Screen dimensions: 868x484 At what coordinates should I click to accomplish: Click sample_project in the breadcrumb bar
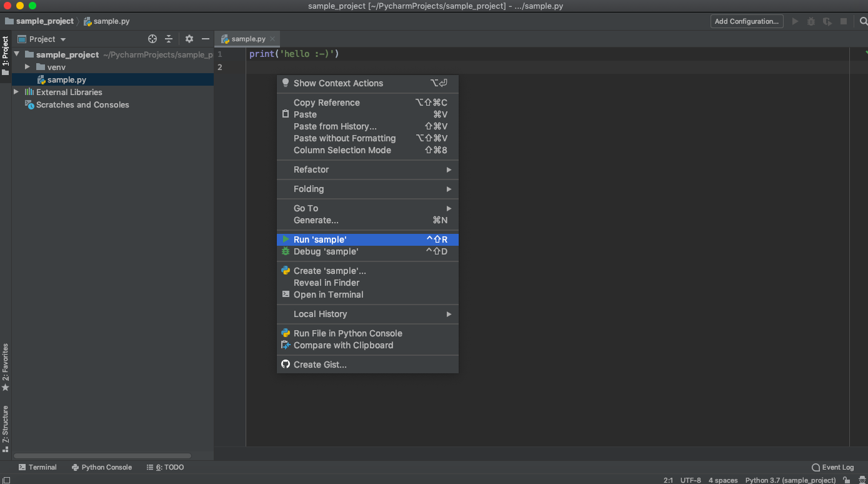40,21
